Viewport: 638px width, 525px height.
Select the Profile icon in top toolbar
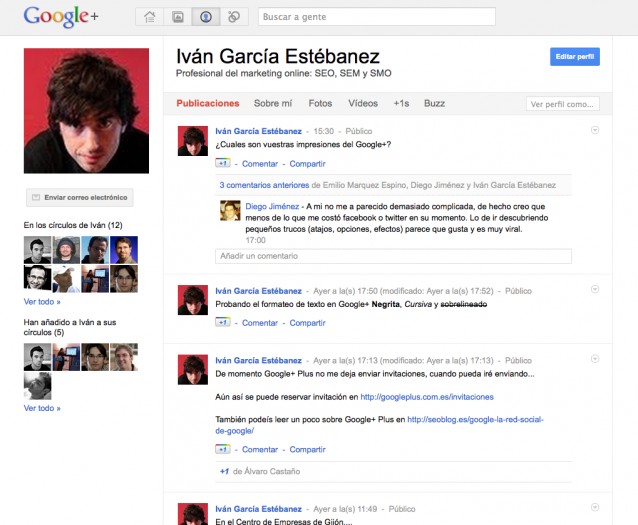point(205,17)
